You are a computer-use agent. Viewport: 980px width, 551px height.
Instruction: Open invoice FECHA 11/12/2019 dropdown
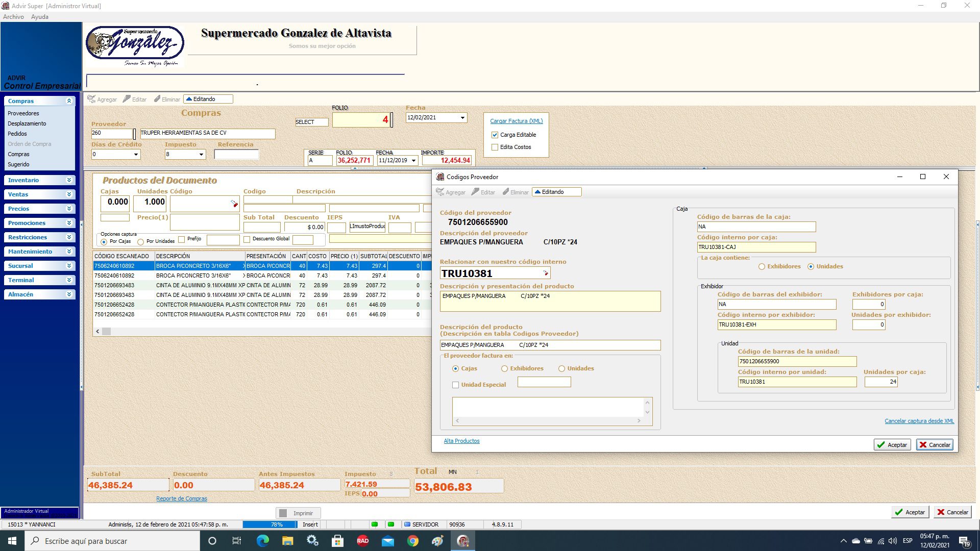click(x=413, y=160)
